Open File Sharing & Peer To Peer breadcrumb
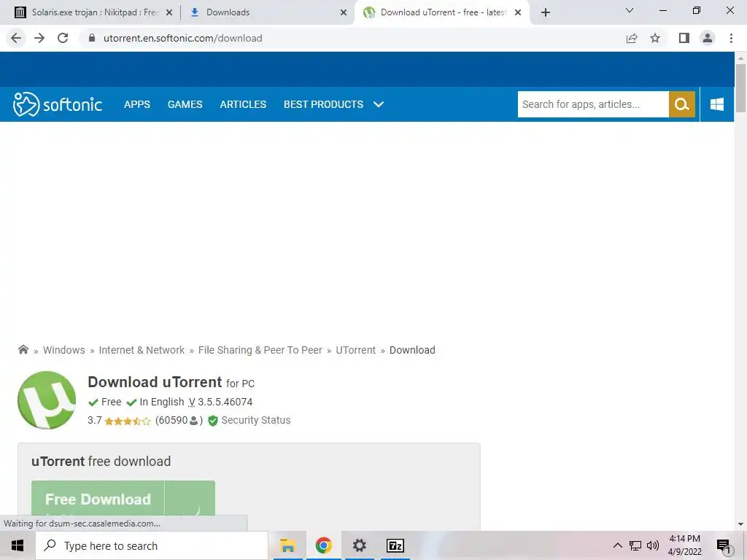This screenshot has height=560, width=747. (260, 350)
